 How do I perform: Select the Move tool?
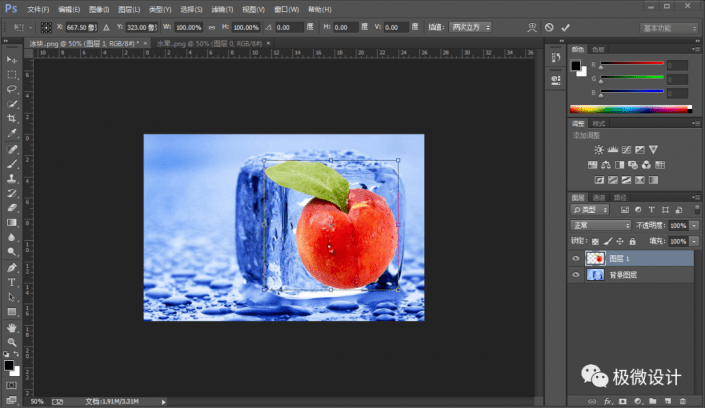pos(12,60)
